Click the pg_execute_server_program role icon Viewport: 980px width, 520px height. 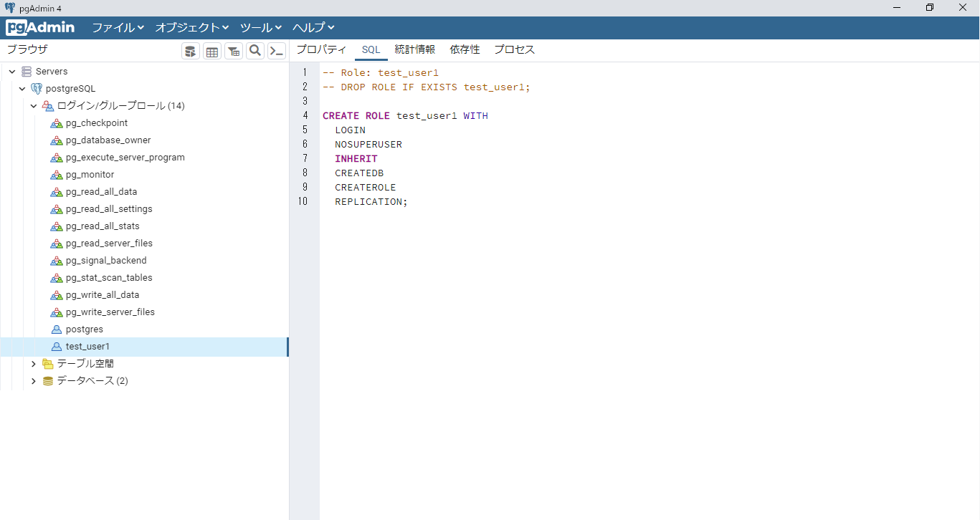point(57,158)
